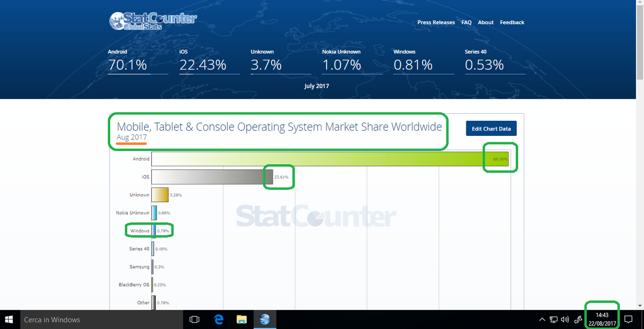
Task: Click the iOS gray chart bar
Action: coord(212,177)
